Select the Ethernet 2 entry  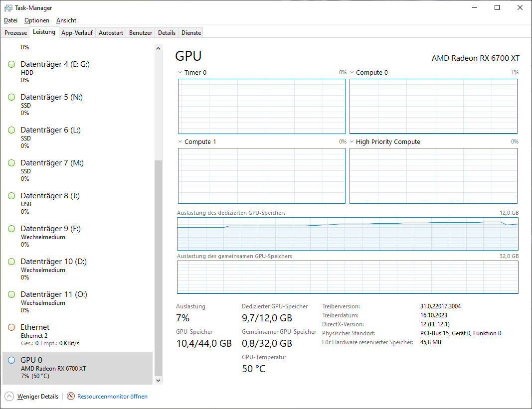coord(78,335)
